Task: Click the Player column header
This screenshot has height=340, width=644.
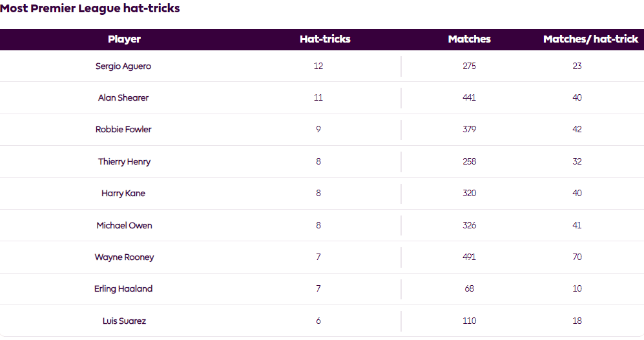Action: (124, 39)
